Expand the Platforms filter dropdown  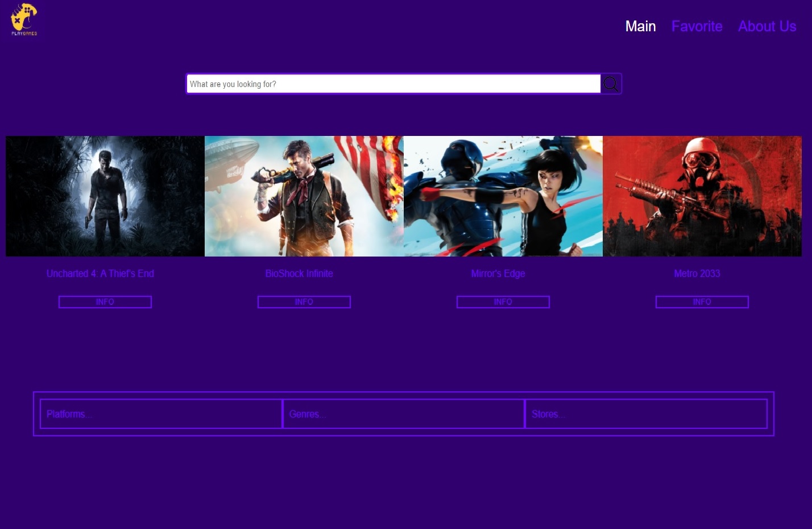(x=161, y=414)
